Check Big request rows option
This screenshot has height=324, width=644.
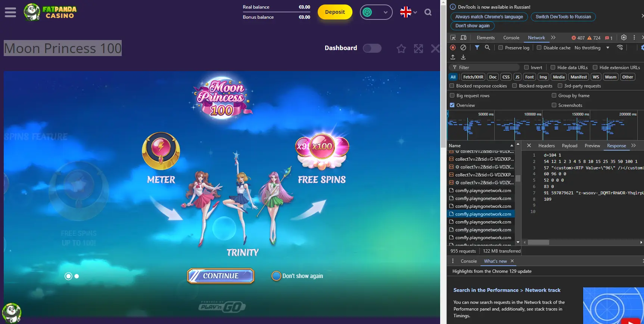tap(452, 95)
